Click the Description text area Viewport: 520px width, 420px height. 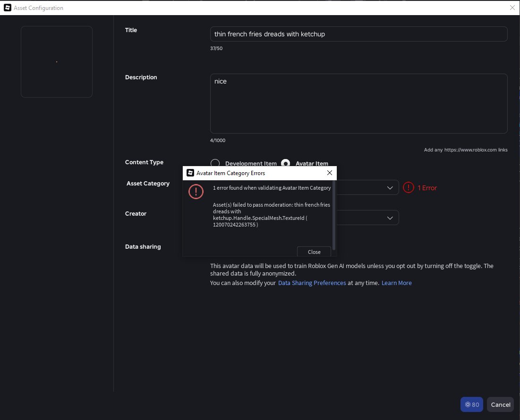coord(358,104)
